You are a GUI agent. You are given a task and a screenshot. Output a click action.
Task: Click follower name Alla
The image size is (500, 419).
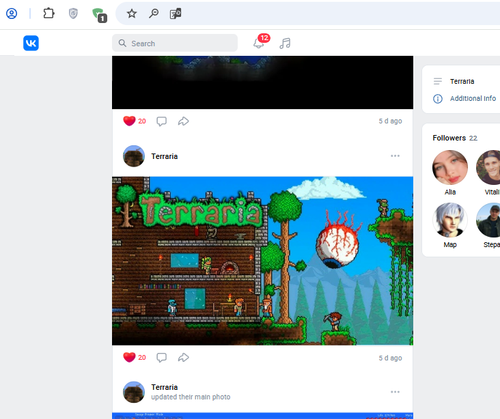click(450, 192)
